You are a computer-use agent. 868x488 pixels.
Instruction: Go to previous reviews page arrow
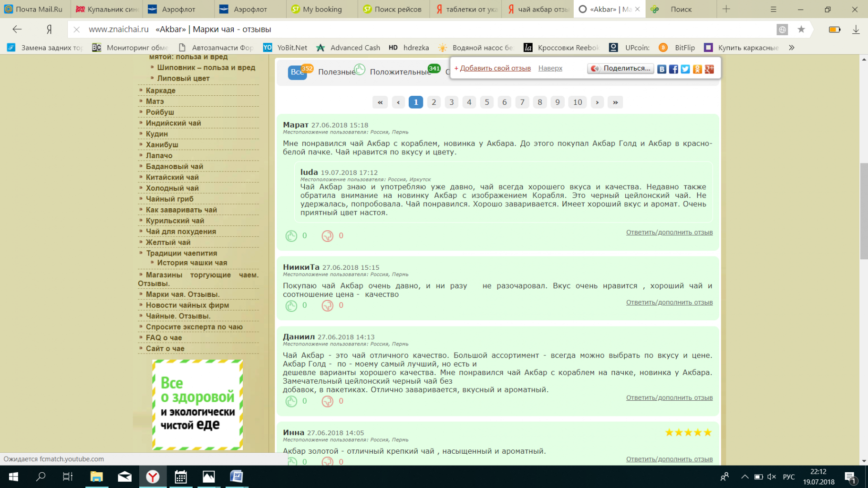click(x=398, y=102)
